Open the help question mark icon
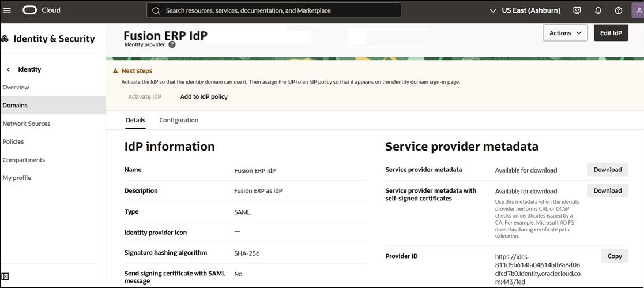The image size is (644, 288). [x=619, y=11]
